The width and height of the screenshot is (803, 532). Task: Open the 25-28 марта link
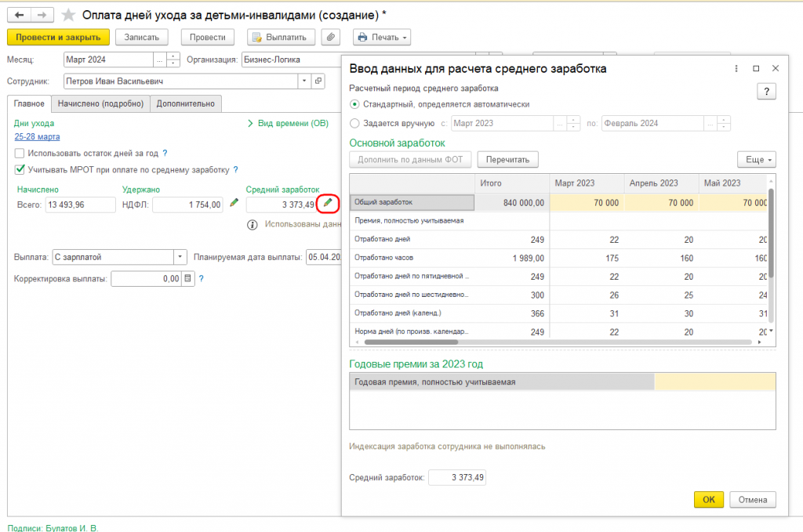click(x=37, y=136)
